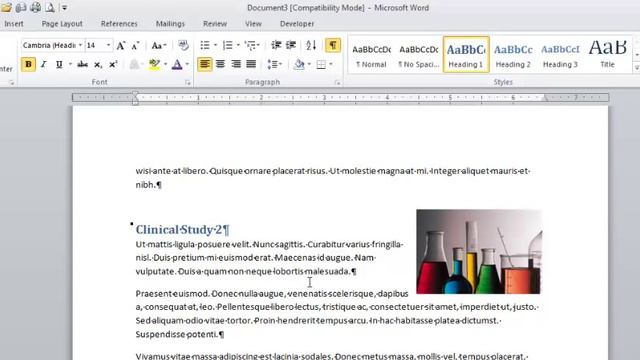This screenshot has height=360, width=640.
Task: Click the Text Effects icon
Action: pos(134,64)
